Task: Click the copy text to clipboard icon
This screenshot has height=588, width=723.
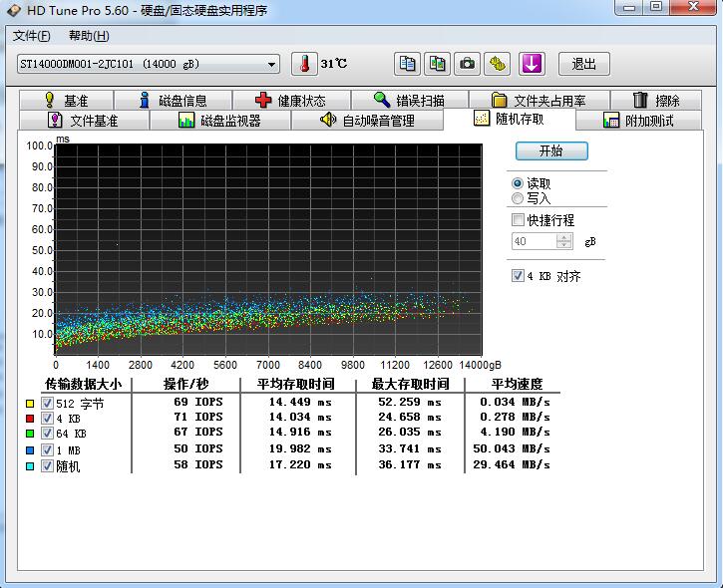Action: [x=407, y=64]
